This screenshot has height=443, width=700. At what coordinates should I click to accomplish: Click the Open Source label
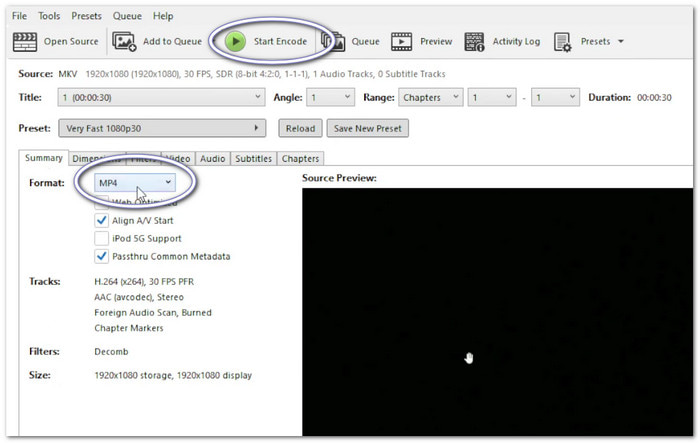pyautogui.click(x=71, y=42)
